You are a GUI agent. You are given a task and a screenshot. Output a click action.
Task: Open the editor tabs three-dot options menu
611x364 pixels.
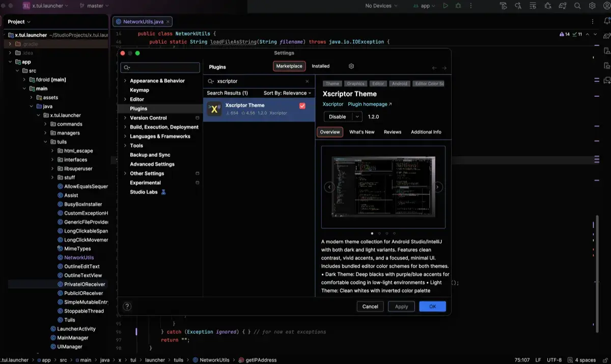click(x=593, y=22)
